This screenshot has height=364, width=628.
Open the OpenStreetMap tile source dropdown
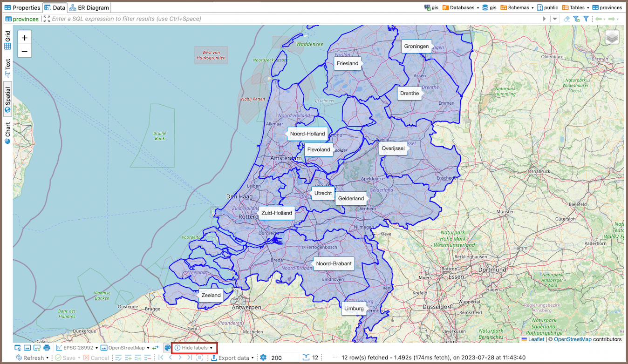pos(125,348)
